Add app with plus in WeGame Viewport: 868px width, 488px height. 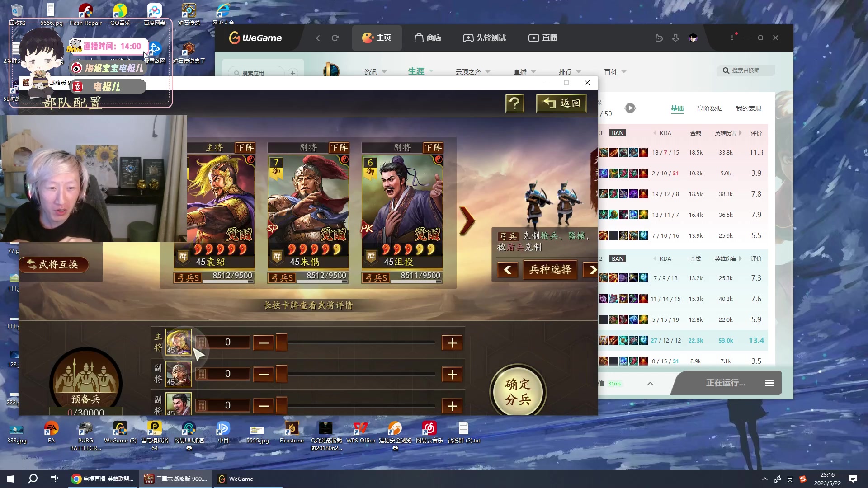(293, 73)
